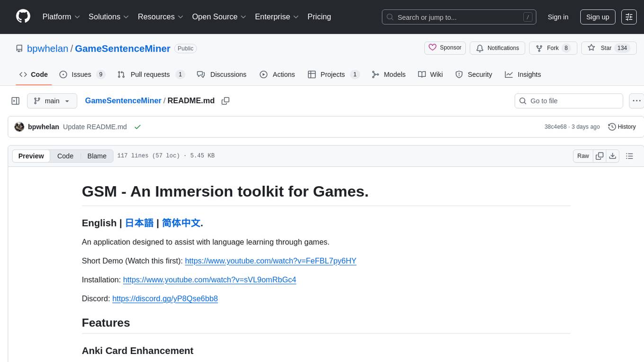Expand the Platform menu

pos(61,17)
